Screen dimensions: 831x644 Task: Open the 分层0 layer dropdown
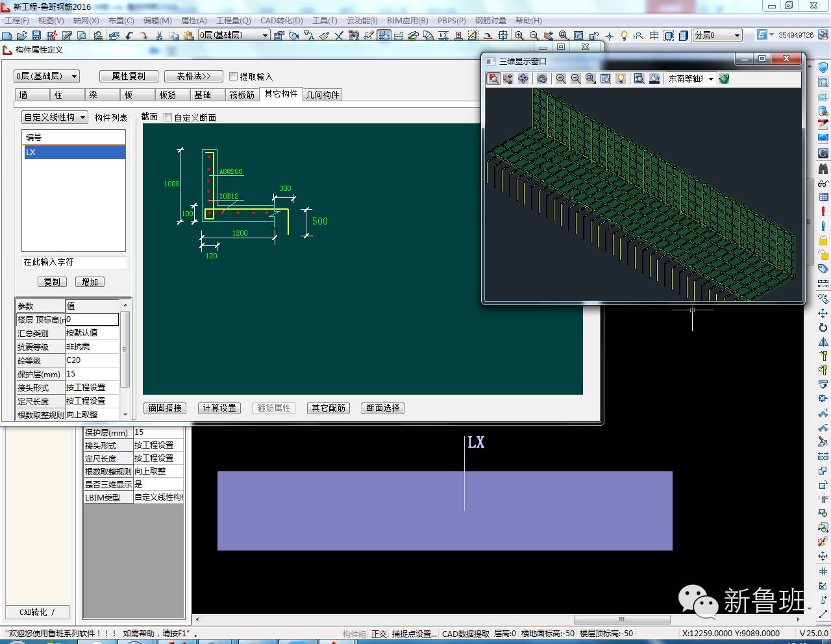click(717, 35)
